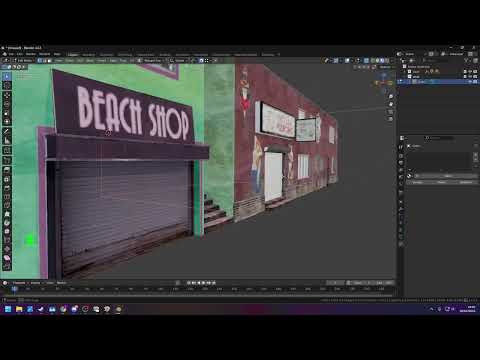The width and height of the screenshot is (480, 360).
Task: Open the Window menu
Action: (x=44, y=54)
